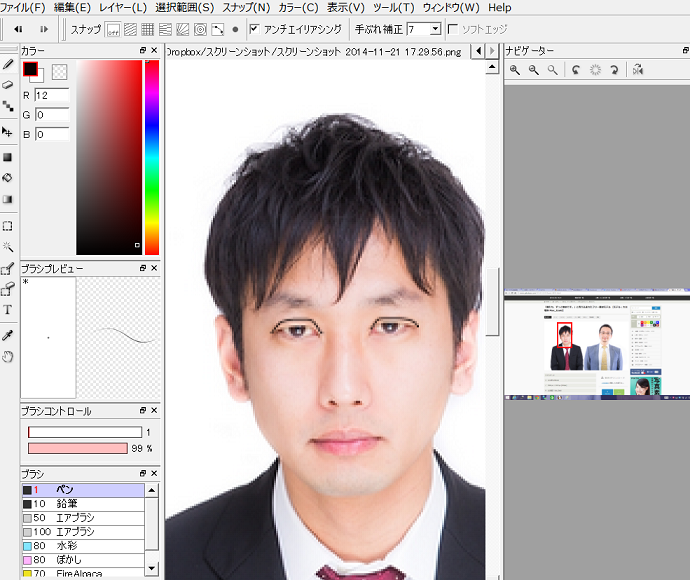The height and width of the screenshot is (580, 690).
Task: Open the Help menu
Action: click(x=499, y=7)
